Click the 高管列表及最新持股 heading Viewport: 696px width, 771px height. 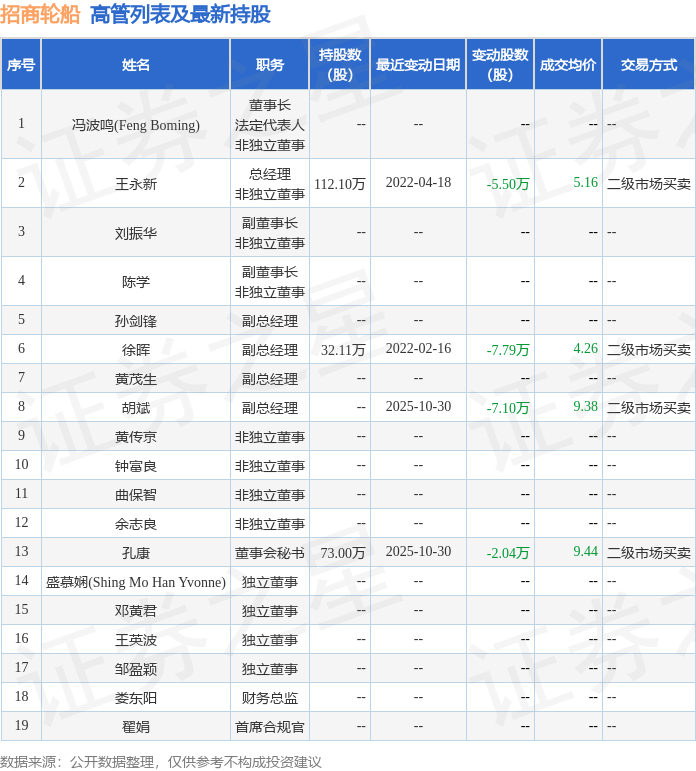pos(180,14)
